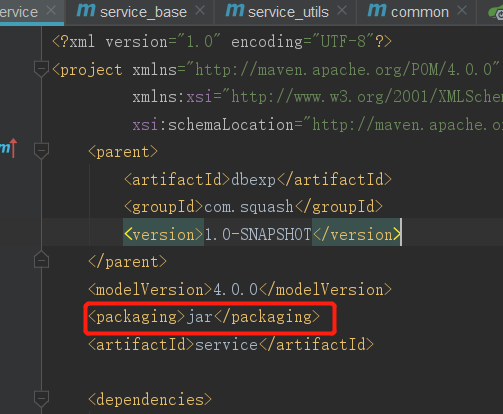Close the service tab

click(51, 11)
